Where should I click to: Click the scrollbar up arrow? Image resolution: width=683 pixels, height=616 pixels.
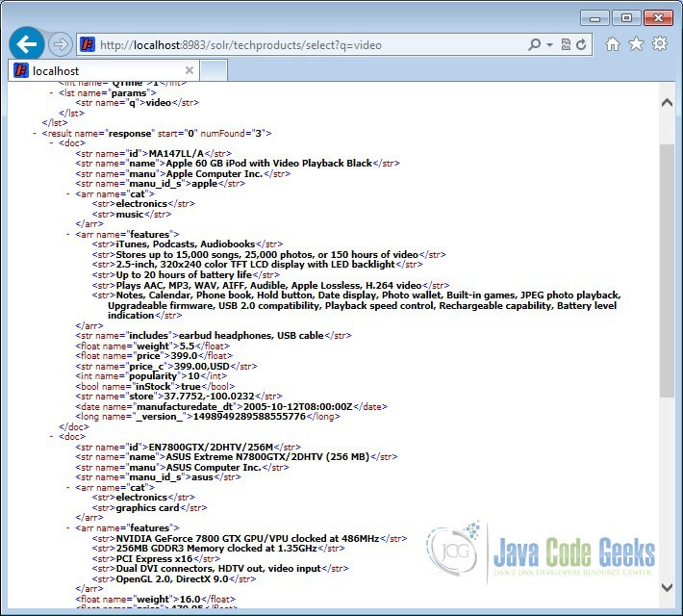click(x=667, y=103)
